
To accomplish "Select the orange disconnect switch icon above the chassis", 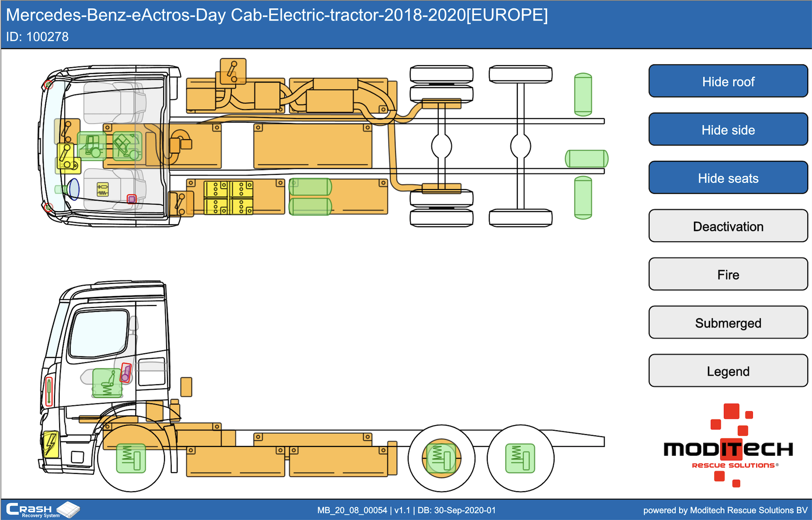I will pyautogui.click(x=233, y=72).
